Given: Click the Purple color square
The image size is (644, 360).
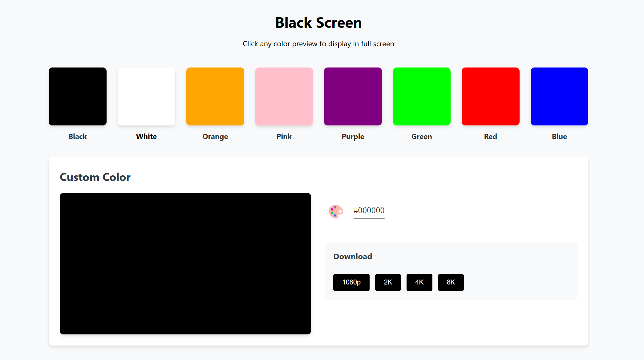Looking at the screenshot, I should 353,96.
